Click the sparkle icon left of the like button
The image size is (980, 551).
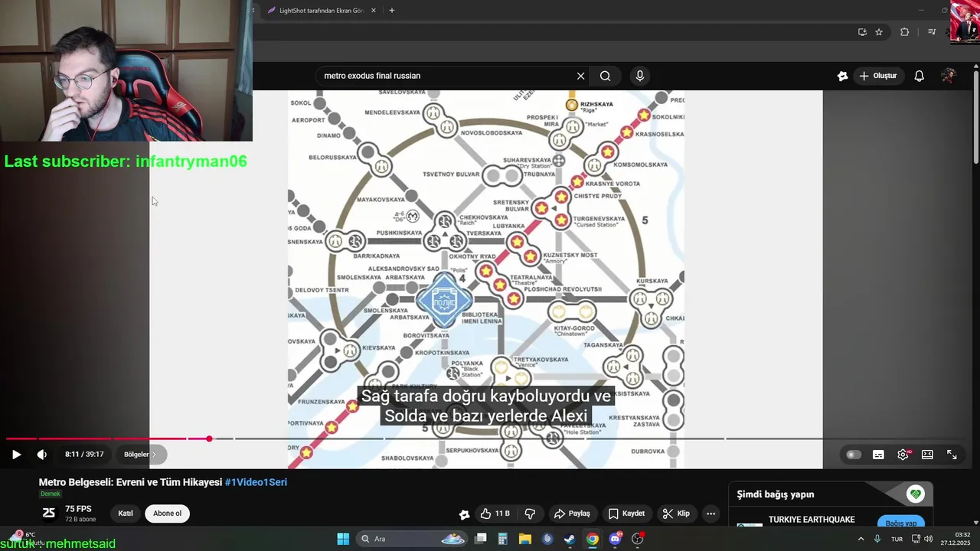464,514
